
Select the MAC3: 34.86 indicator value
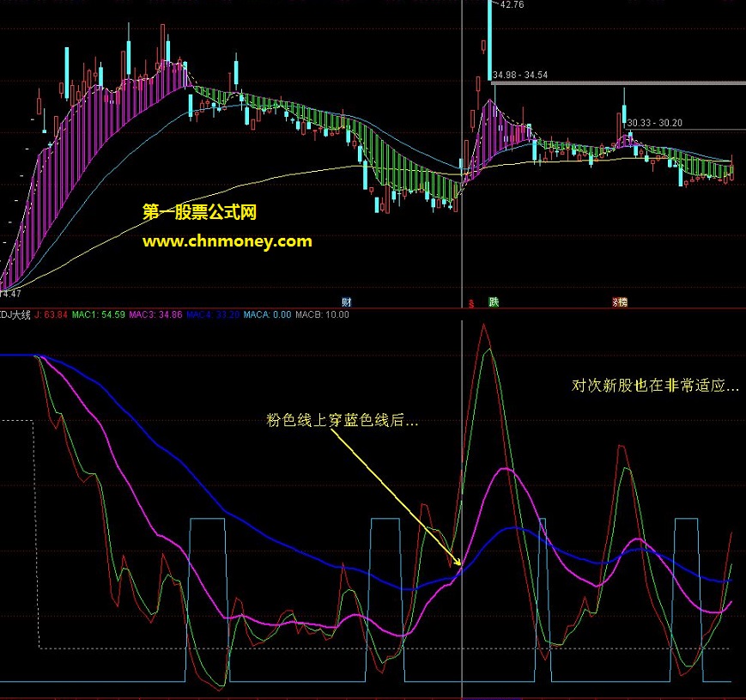tap(155, 314)
